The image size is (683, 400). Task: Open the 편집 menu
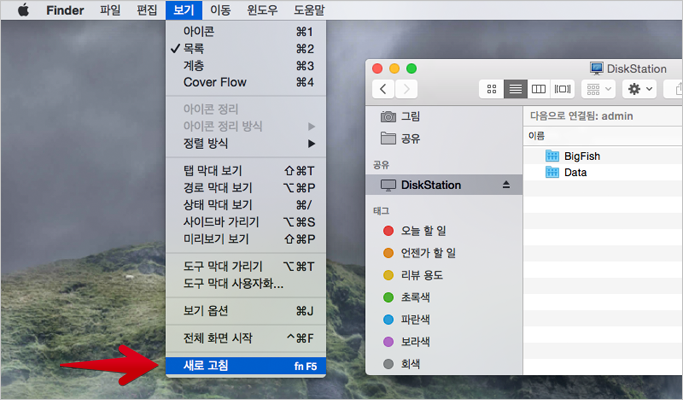(x=147, y=10)
